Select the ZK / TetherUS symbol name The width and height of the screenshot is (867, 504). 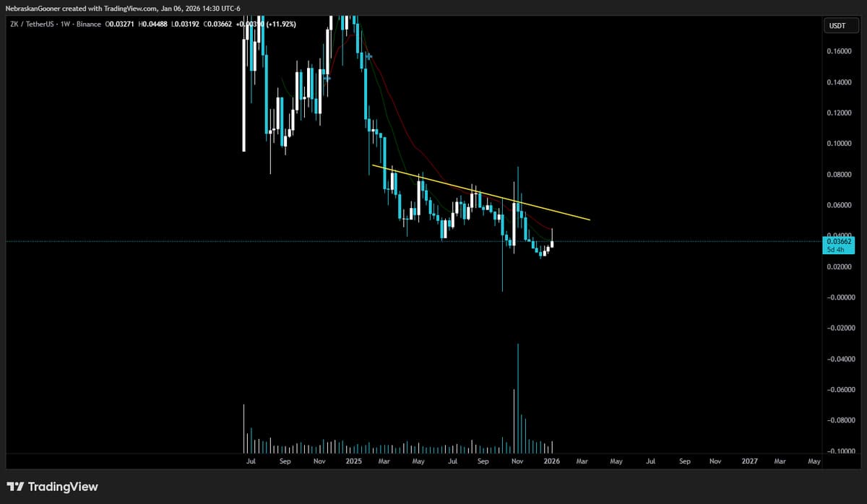[x=30, y=24]
